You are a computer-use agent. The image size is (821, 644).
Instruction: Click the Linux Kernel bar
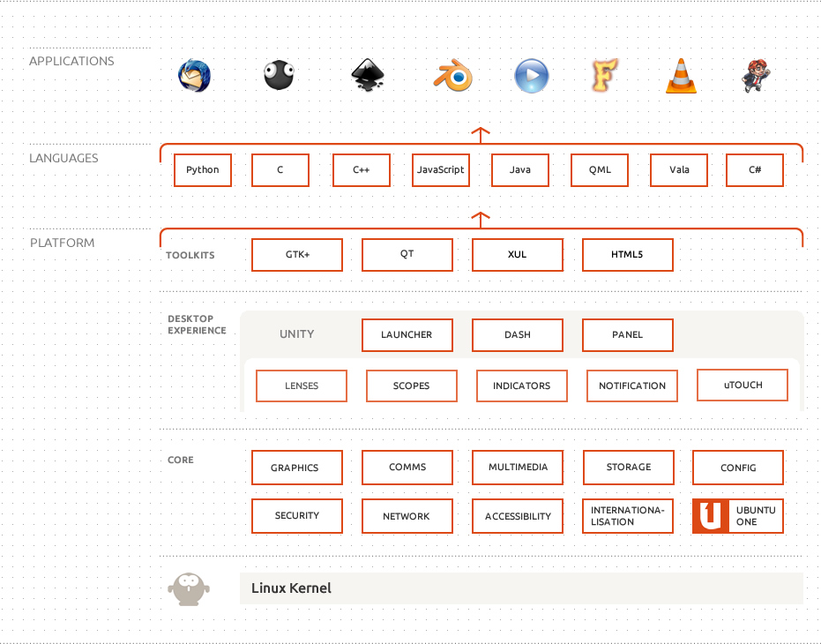point(520,588)
